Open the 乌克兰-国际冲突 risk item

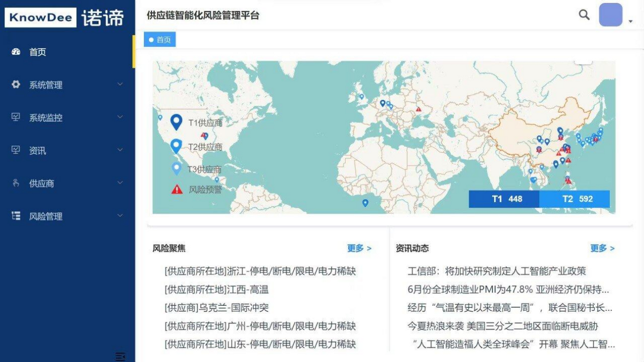click(x=217, y=308)
